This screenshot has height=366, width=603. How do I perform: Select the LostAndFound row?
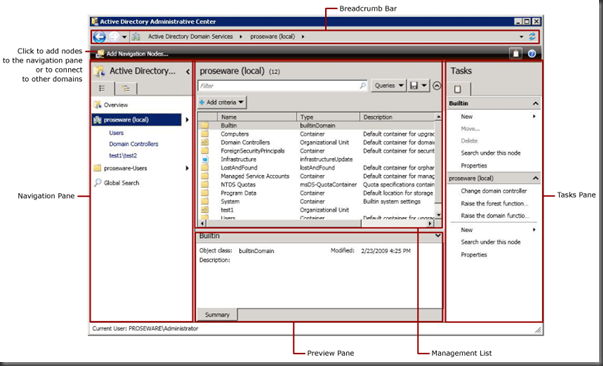(317, 168)
